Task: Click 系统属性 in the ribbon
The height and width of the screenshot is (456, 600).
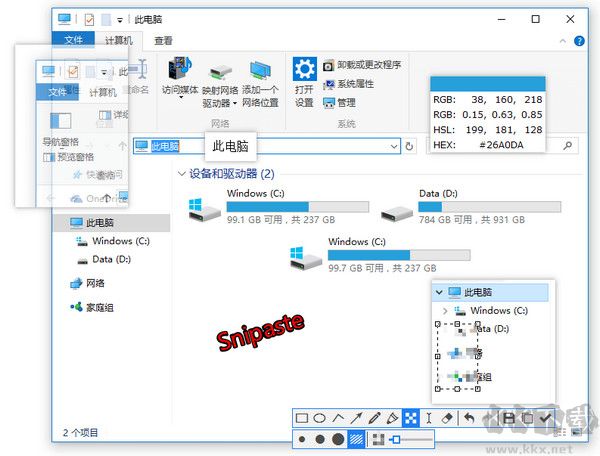Action: click(348, 84)
